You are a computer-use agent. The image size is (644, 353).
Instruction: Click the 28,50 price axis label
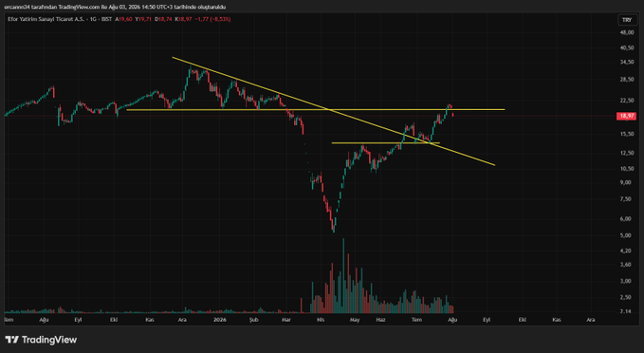(x=627, y=79)
